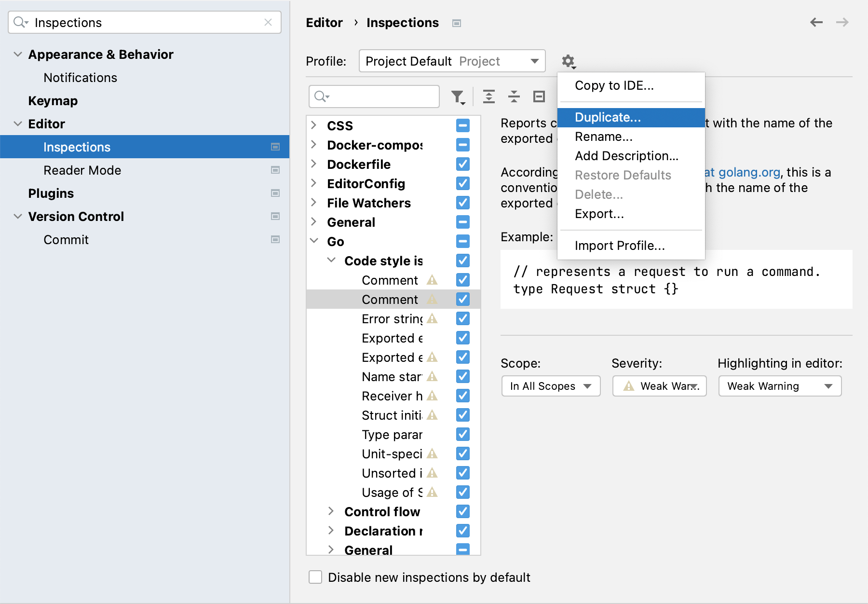Screen dimensions: 868x604
Task: Click warning icon next to Unsorted i
Action: [x=432, y=473]
